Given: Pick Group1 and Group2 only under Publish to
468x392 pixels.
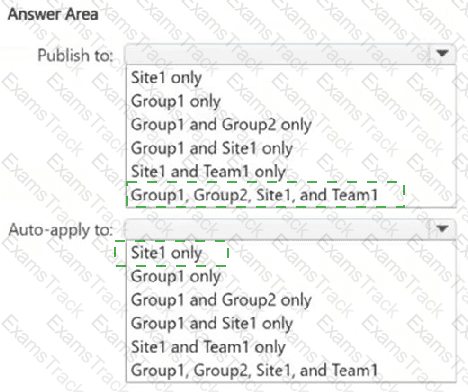Looking at the screenshot, I should (x=221, y=125).
